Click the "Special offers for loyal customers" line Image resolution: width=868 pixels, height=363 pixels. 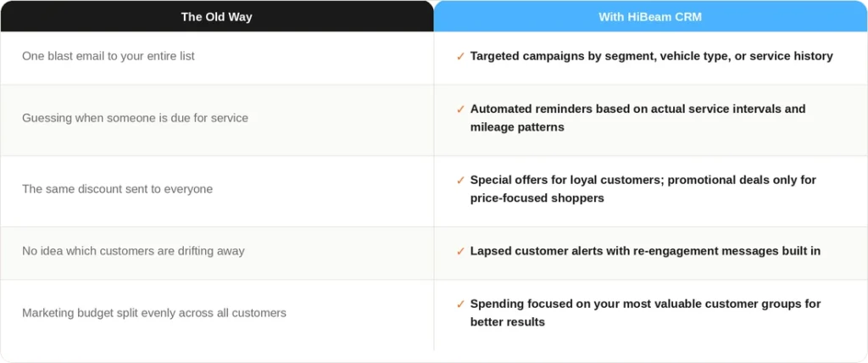tap(643, 180)
